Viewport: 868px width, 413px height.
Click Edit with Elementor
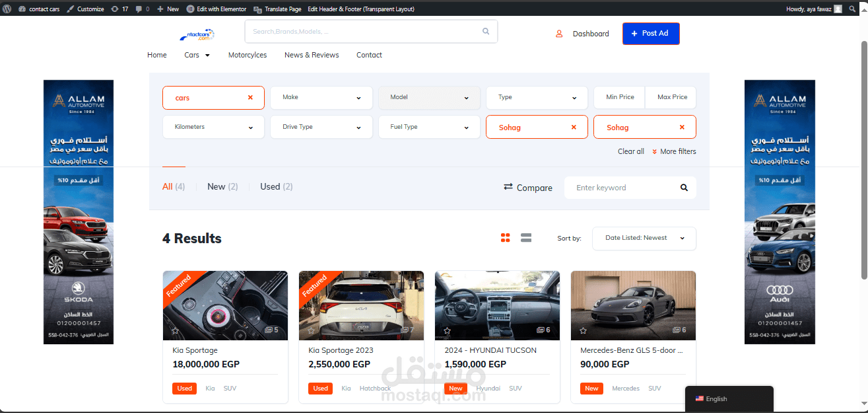click(x=217, y=9)
